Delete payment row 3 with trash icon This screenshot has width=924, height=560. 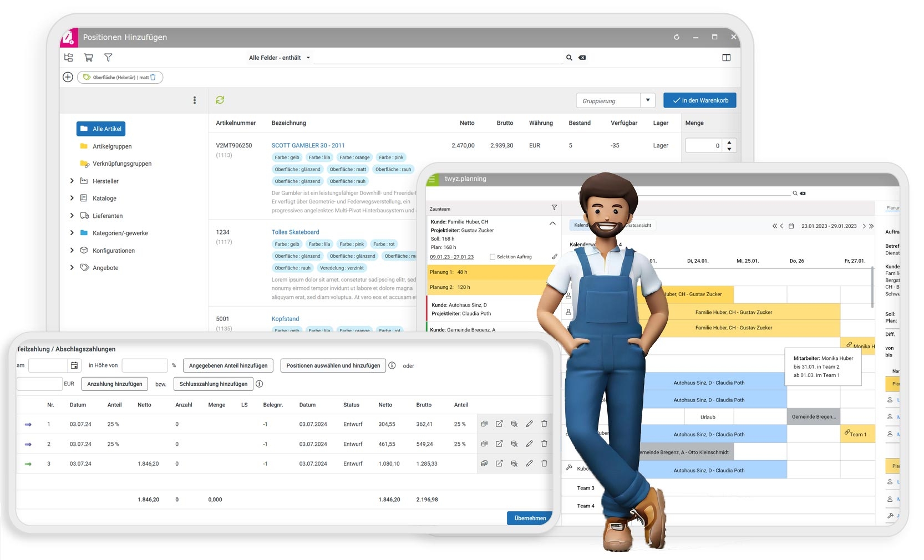coord(545,464)
